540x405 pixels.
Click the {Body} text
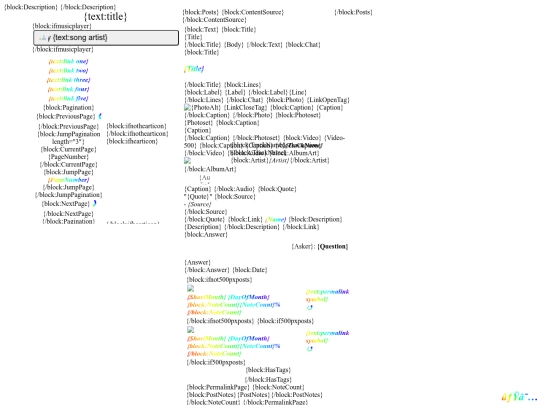(x=234, y=45)
